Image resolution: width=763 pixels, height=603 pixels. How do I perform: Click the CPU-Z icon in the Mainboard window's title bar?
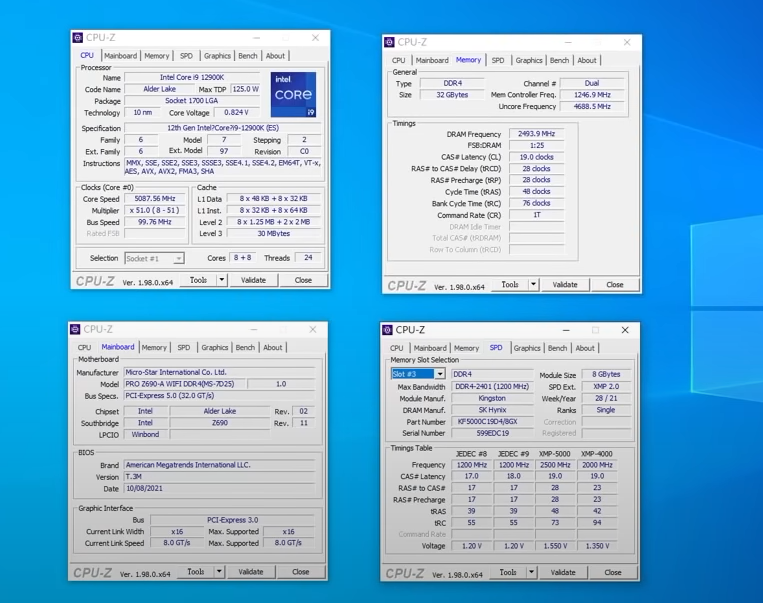tap(75, 329)
